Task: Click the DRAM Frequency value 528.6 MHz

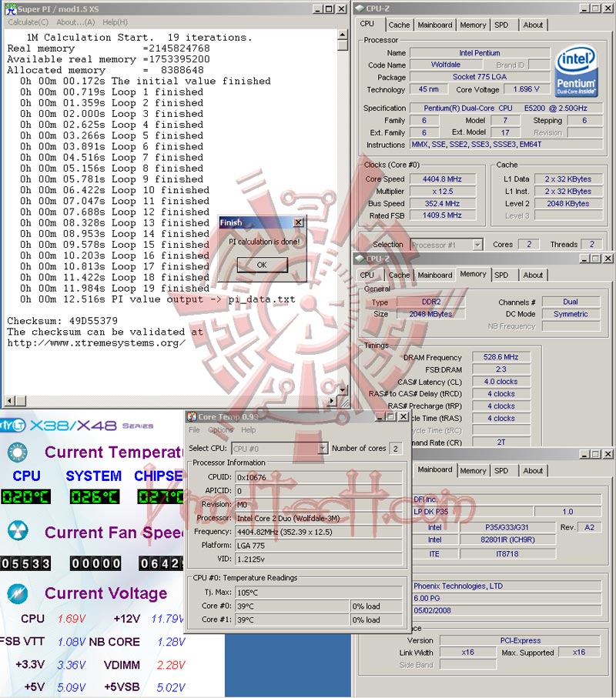Action: 501,357
